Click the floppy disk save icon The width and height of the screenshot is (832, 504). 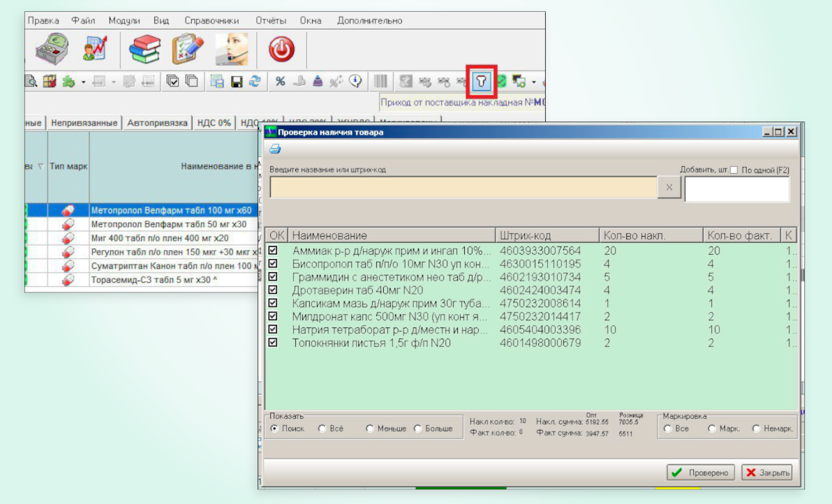pyautogui.click(x=237, y=82)
